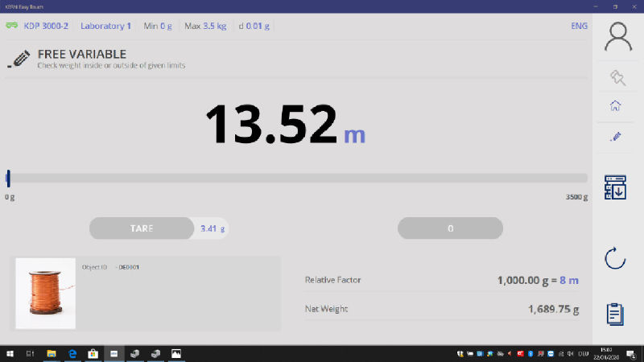Go to home screen via house icon

click(616, 106)
